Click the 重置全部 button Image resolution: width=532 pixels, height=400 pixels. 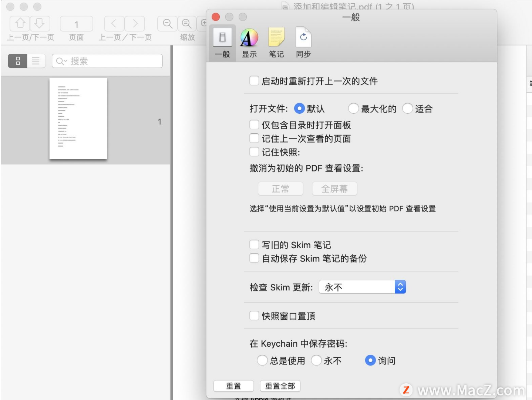coord(280,386)
